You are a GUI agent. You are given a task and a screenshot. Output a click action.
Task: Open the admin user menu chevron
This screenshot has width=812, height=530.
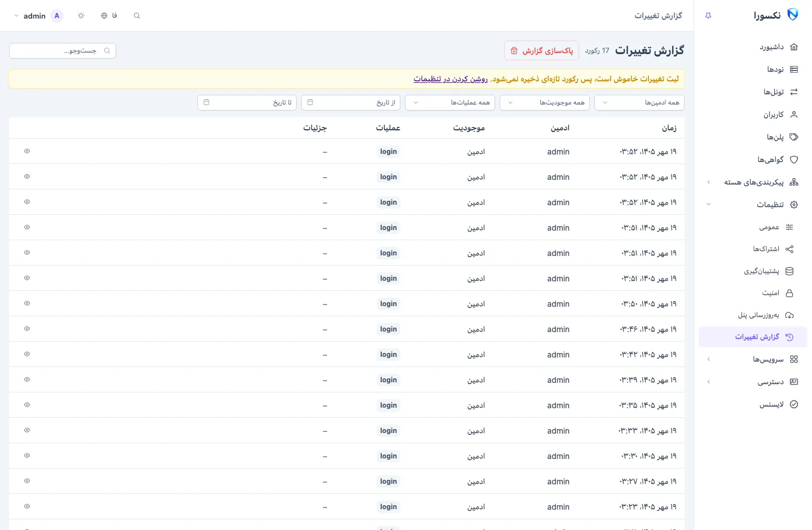(16, 16)
